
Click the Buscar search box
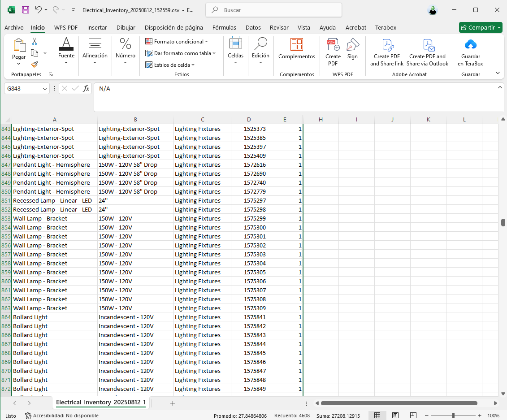(273, 10)
